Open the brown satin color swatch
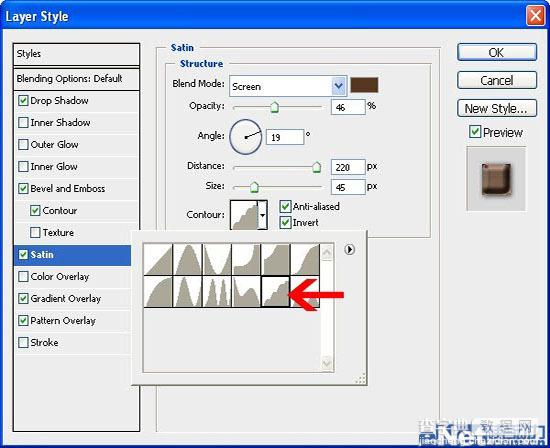This screenshot has width=550, height=448. [364, 85]
